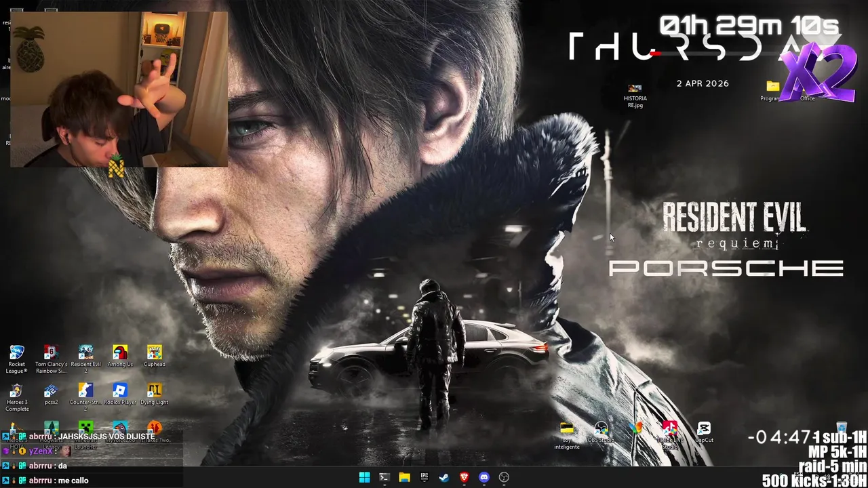868x488 pixels.
Task: Open Discord from the taskbar
Action: click(x=484, y=477)
